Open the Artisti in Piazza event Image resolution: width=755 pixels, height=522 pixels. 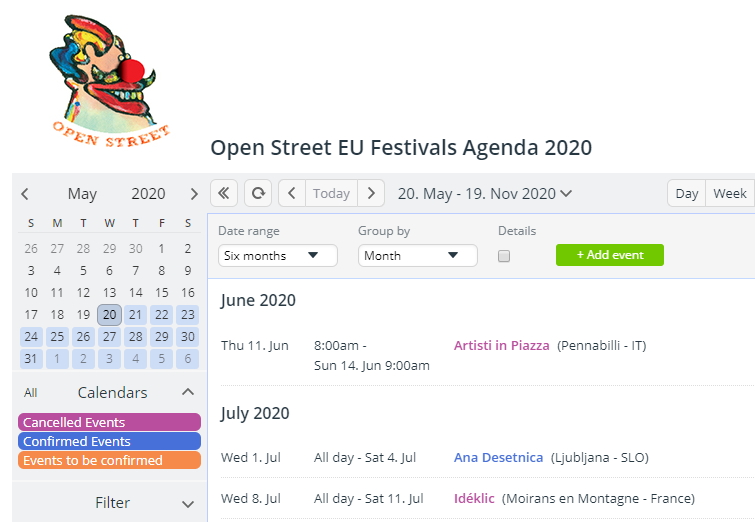coord(501,345)
